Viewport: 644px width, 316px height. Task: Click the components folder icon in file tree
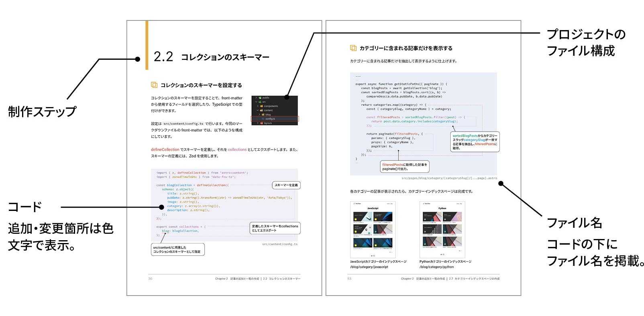coord(261,106)
